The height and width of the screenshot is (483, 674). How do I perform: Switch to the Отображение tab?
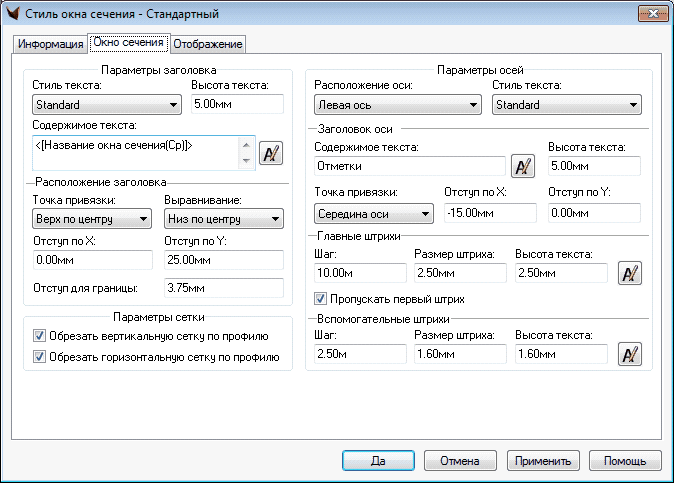(x=208, y=44)
